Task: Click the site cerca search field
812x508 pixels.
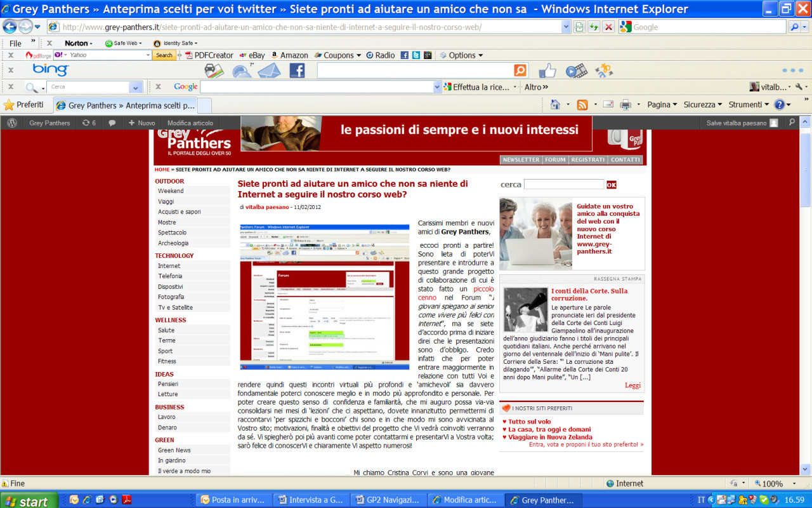Action: [563, 185]
